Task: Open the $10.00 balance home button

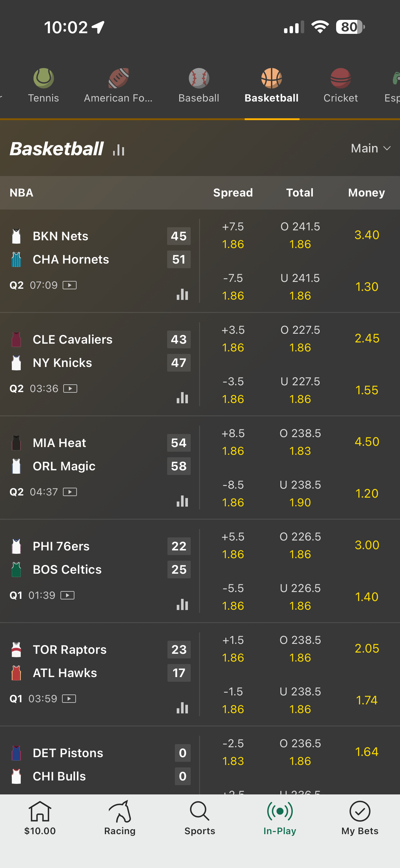Action: (40, 817)
